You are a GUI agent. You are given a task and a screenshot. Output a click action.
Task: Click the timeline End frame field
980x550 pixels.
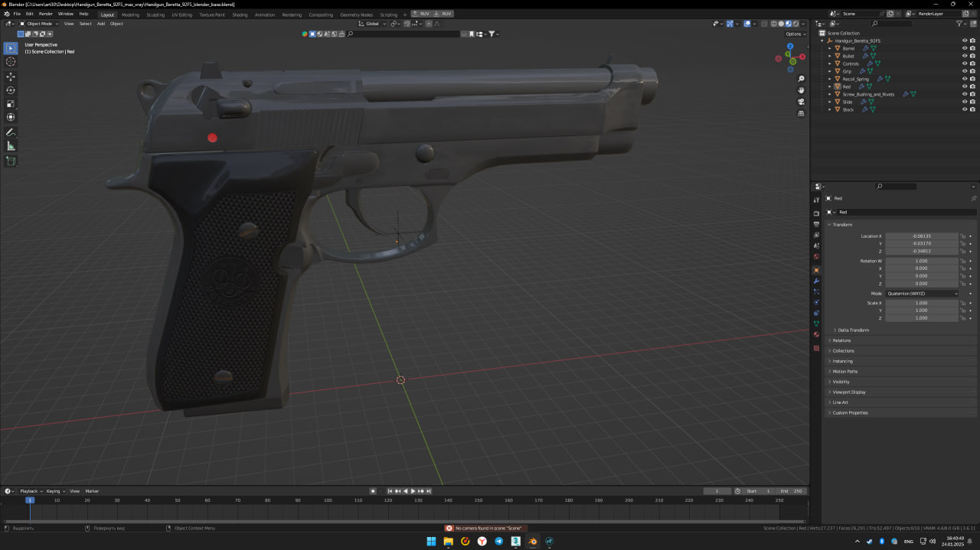pyautogui.click(x=792, y=491)
